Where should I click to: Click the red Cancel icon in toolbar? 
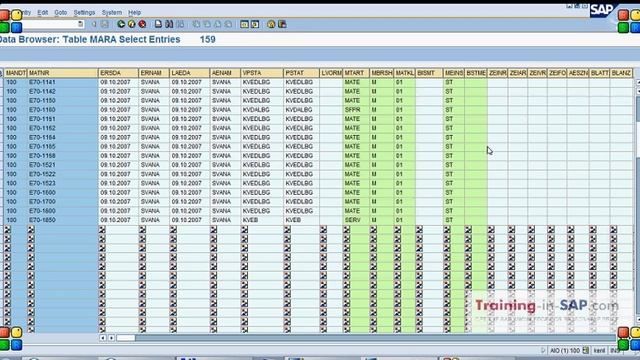[x=142, y=24]
